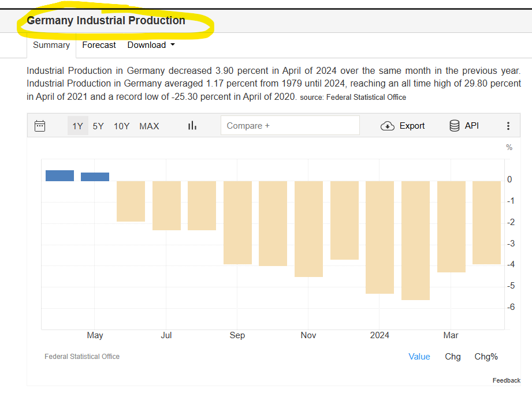Click the API button label

coord(471,126)
